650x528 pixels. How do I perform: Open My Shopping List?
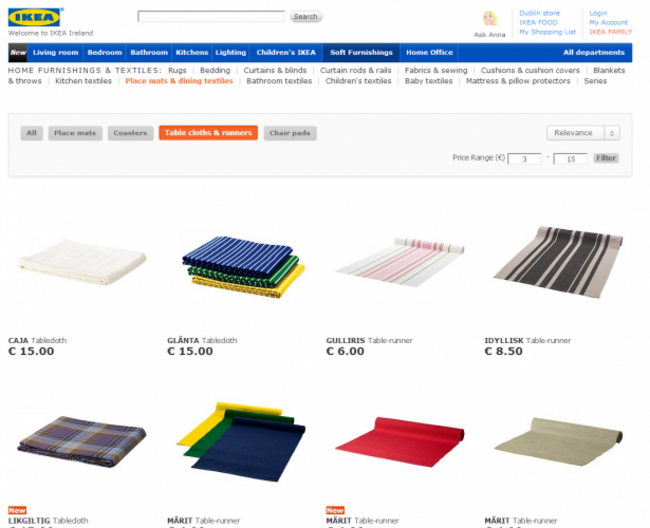click(548, 32)
